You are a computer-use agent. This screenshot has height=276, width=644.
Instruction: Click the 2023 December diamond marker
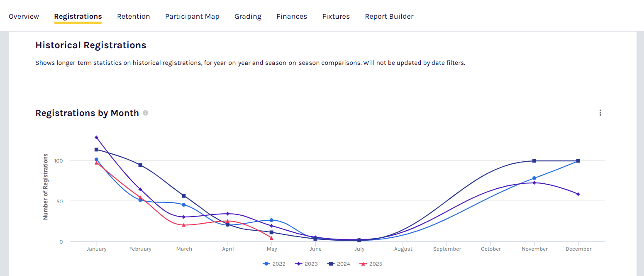click(x=578, y=194)
